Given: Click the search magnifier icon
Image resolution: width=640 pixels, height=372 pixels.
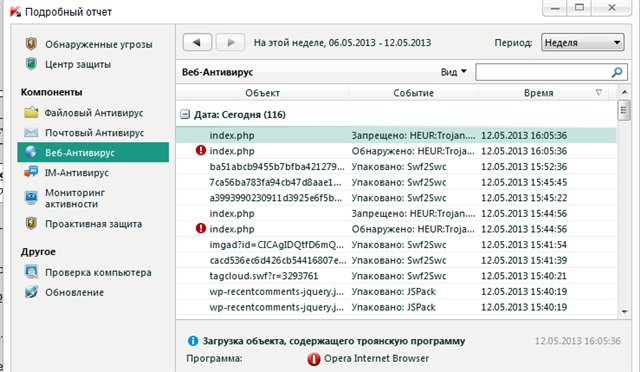Looking at the screenshot, I should [x=617, y=72].
